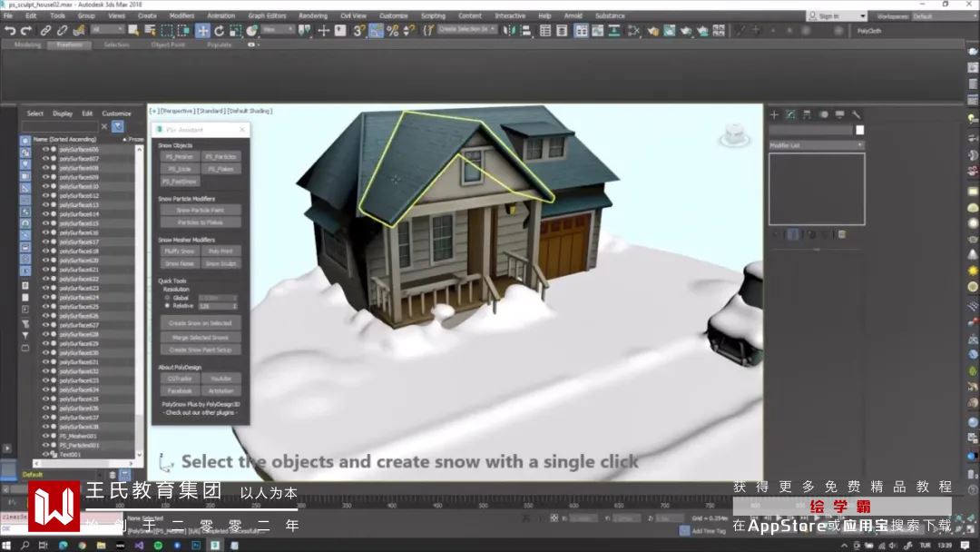
Task: Toggle the Ribbon display icon
Action: [x=582, y=30]
